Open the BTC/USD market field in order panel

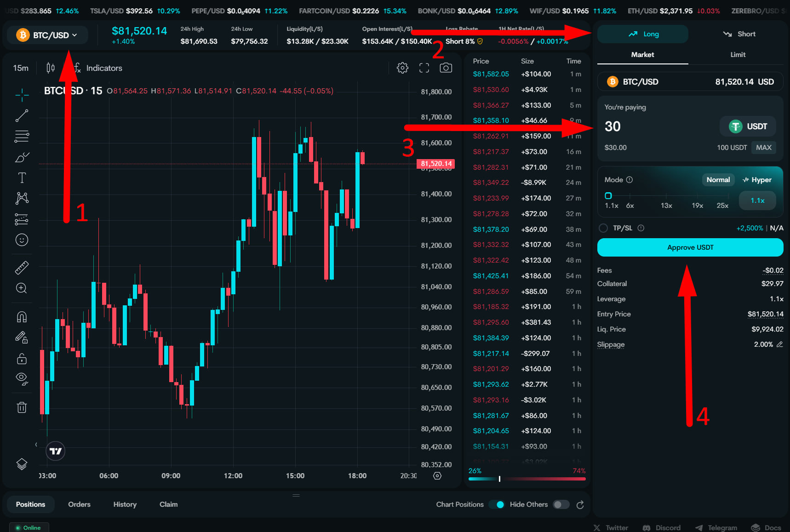click(690, 82)
